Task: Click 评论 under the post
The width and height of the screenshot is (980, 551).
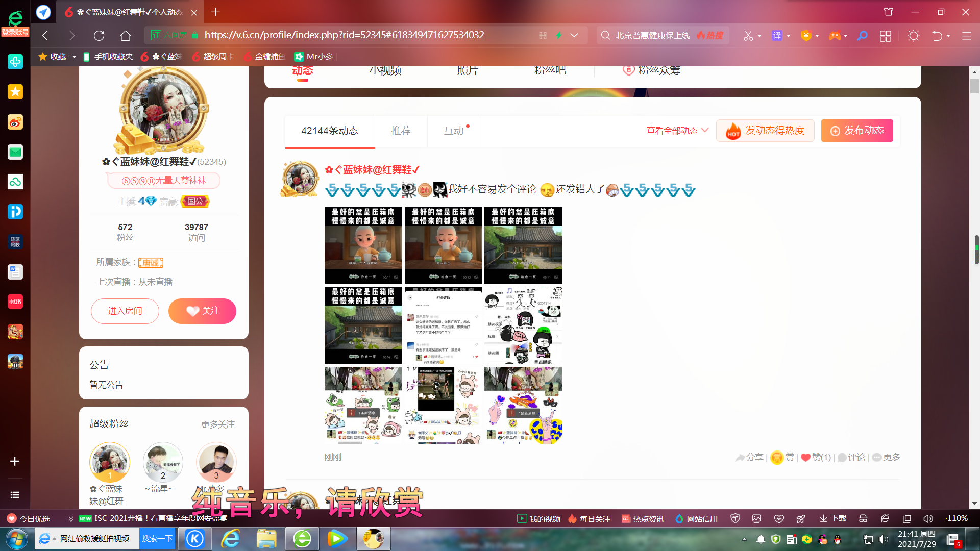Action: click(851, 458)
